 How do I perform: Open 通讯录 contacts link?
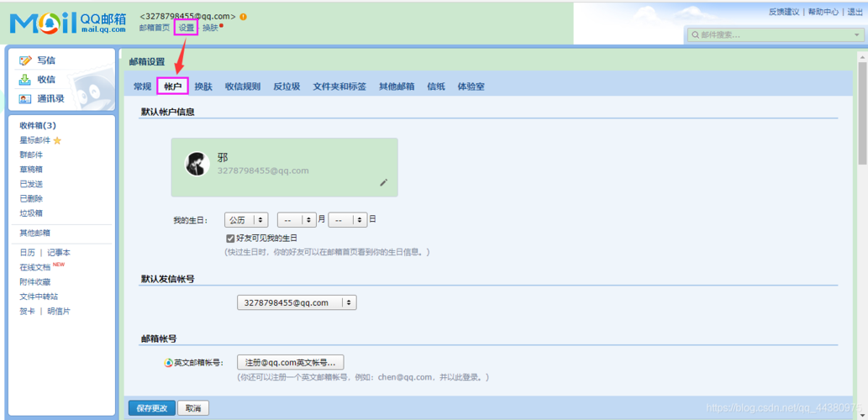pyautogui.click(x=50, y=99)
